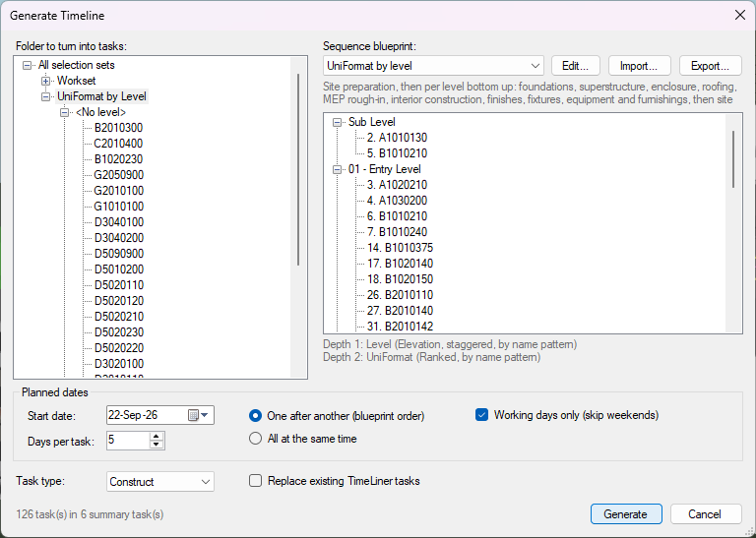This screenshot has width=756, height=538.
Task: Click the Cancel button
Action: (x=705, y=514)
